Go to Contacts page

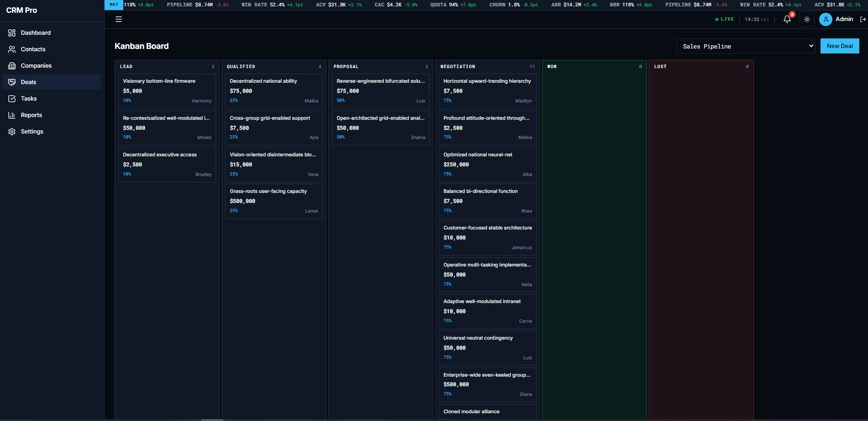(x=52, y=49)
